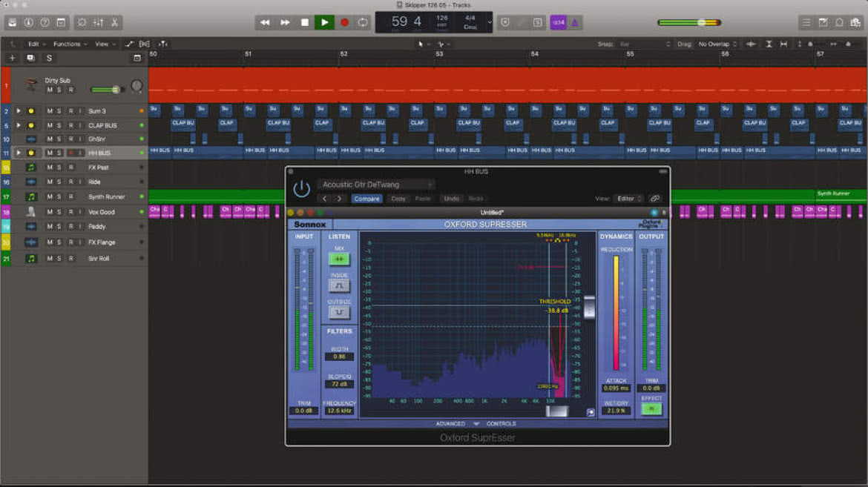Click the Compare button in plug-in header
Viewport: 868px width, 487px height.
[366, 199]
